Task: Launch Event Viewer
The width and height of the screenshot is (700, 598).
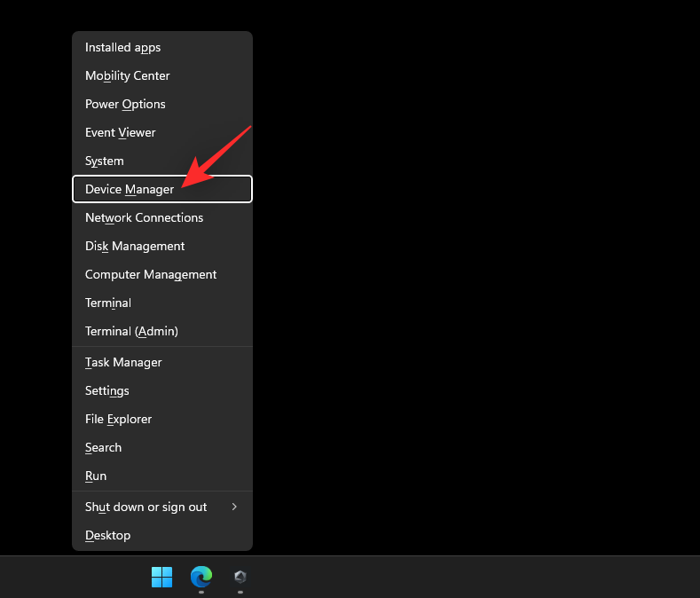Action: pos(121,132)
